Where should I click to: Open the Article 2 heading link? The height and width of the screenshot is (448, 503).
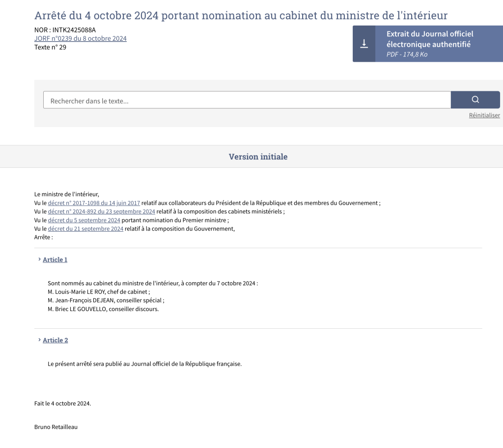pos(55,340)
